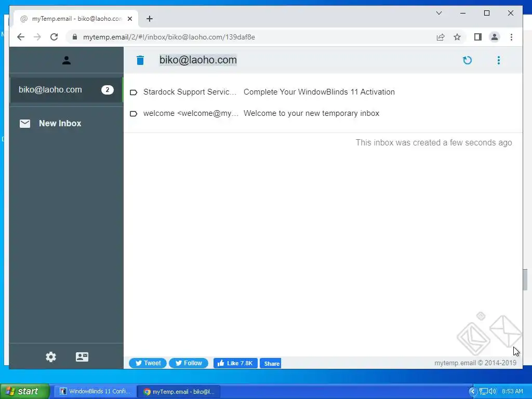Expand the tab search chevron
Screen dimensions: 532x399
438,13
